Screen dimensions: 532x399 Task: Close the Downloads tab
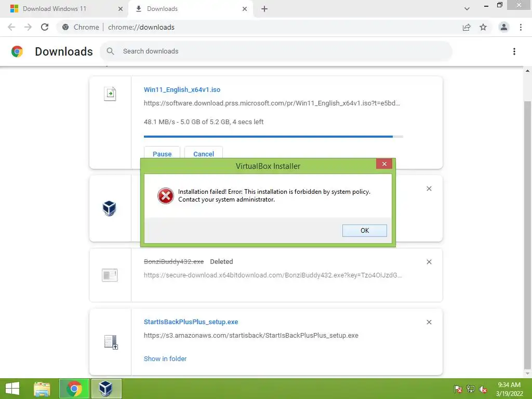(x=245, y=9)
